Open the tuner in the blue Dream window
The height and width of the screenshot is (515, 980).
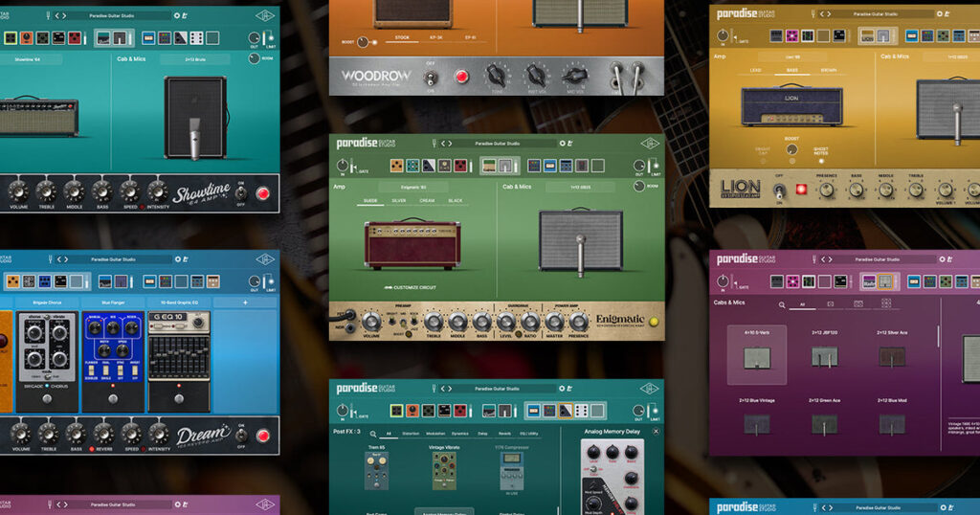(50, 258)
